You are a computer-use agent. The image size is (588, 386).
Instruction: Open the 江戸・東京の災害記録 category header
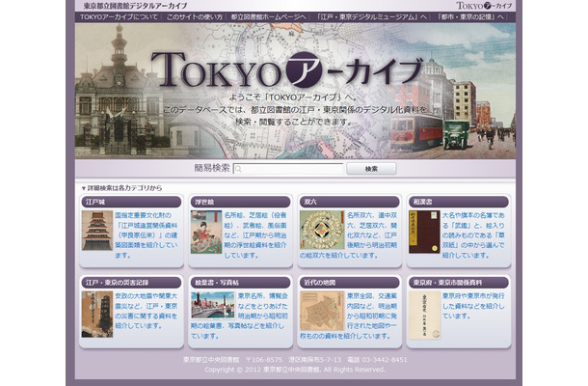[131, 283]
